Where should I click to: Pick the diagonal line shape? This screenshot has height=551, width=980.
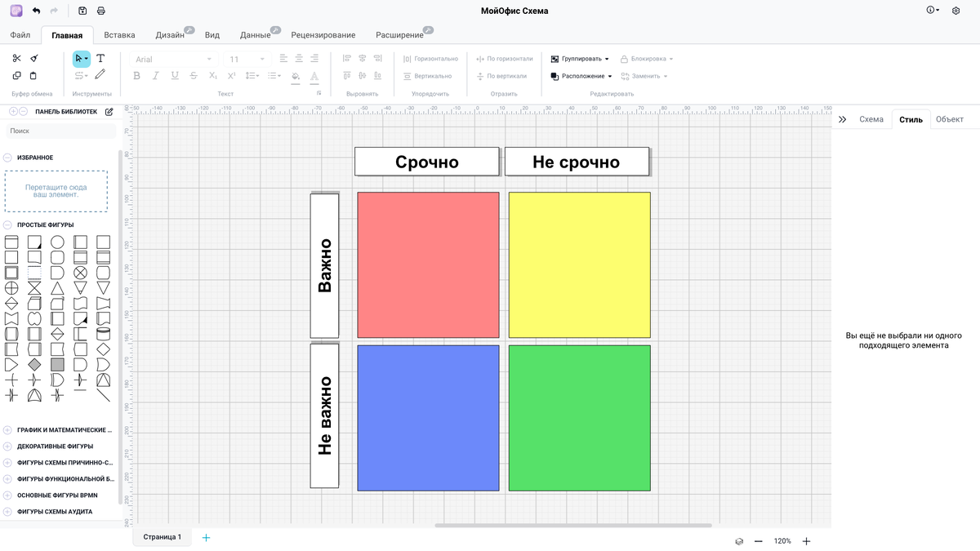[103, 395]
